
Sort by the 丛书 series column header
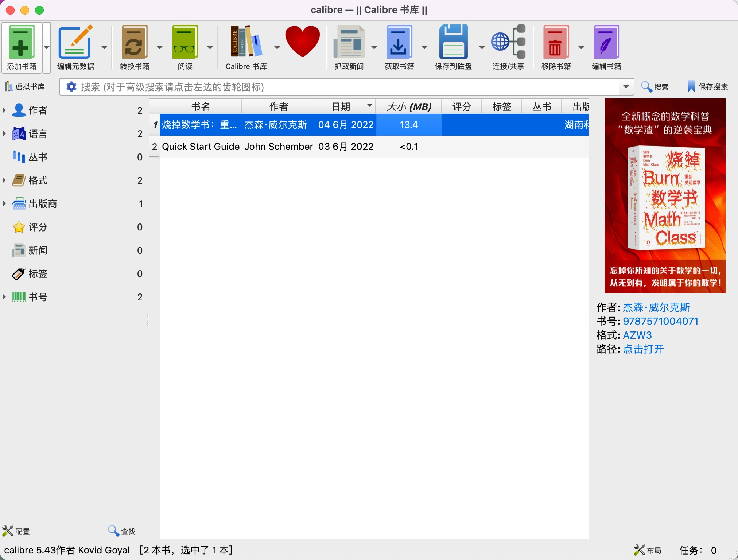click(x=542, y=106)
